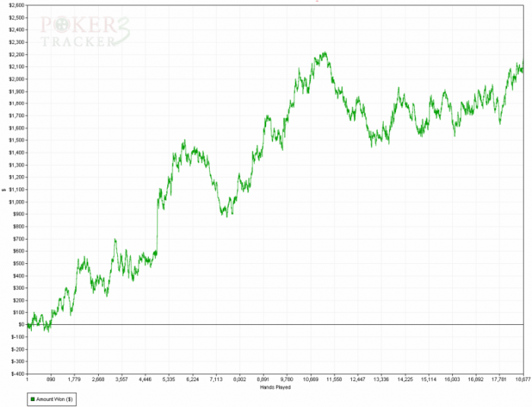Click the "17,781" x-axis tick label
532x407 pixels.
click(x=499, y=379)
